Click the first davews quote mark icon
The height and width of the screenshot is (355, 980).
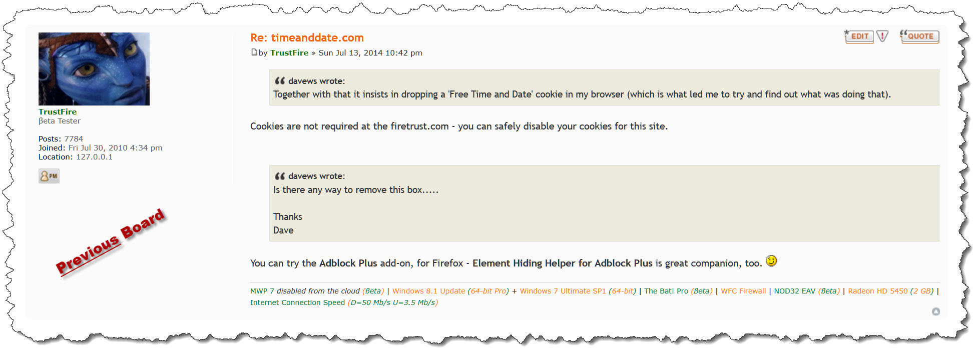click(279, 81)
